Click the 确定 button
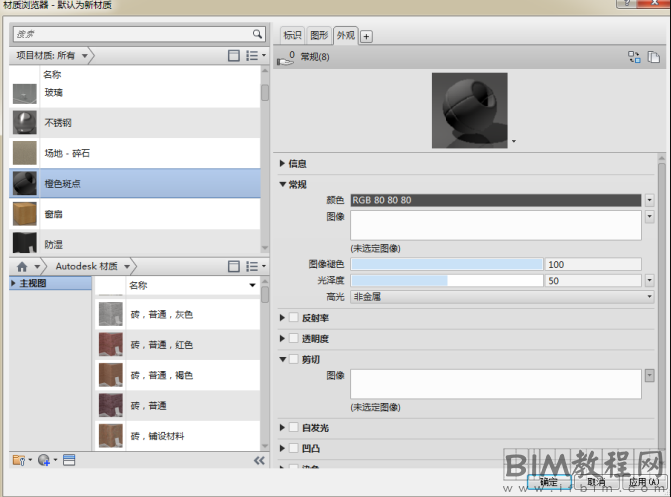671x497 pixels. click(x=548, y=481)
